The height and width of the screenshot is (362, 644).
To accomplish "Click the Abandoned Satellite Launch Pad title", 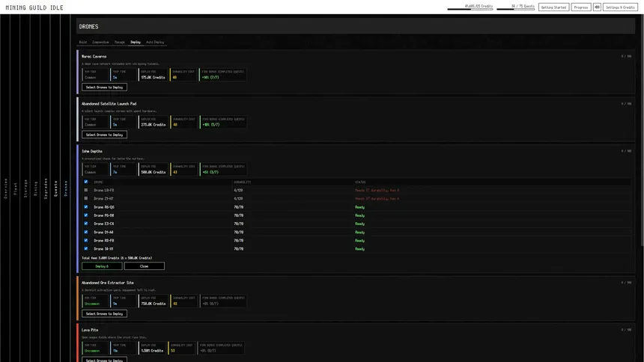I will tap(109, 104).
